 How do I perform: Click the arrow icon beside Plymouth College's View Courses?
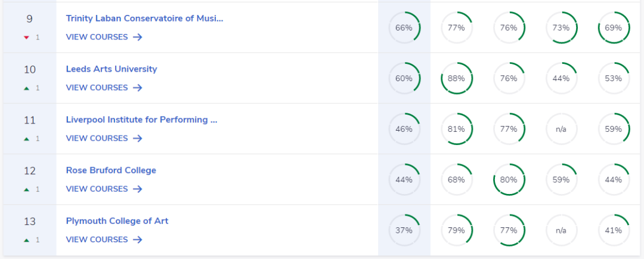[x=138, y=240]
